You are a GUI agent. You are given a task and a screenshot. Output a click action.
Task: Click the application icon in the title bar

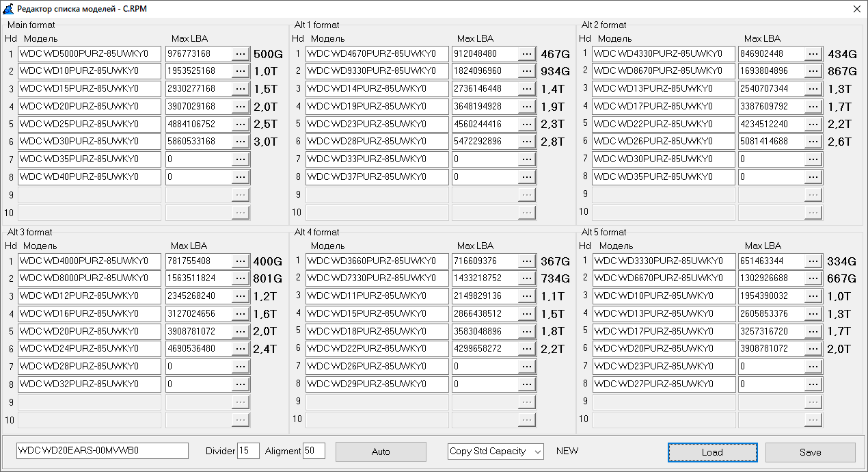click(x=8, y=9)
